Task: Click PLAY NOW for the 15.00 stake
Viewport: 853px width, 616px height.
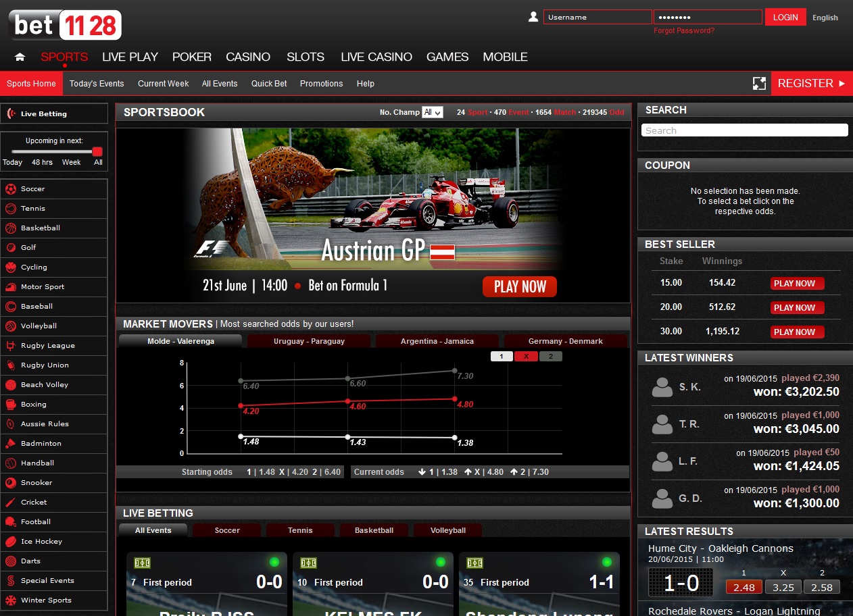Action: (798, 284)
